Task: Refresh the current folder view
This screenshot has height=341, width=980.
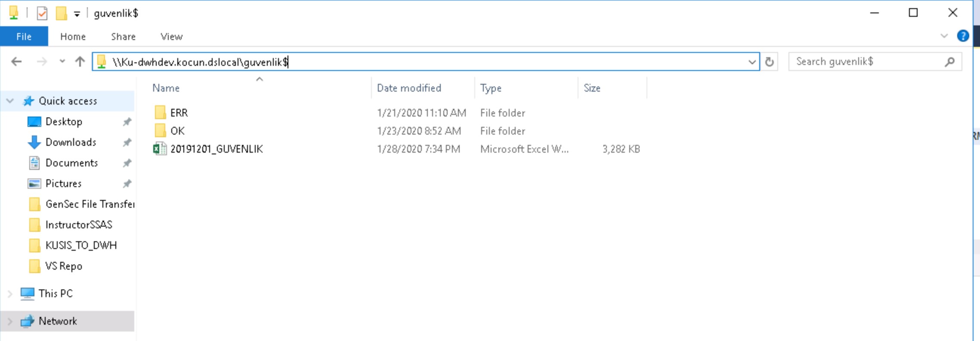Action: coord(769,62)
